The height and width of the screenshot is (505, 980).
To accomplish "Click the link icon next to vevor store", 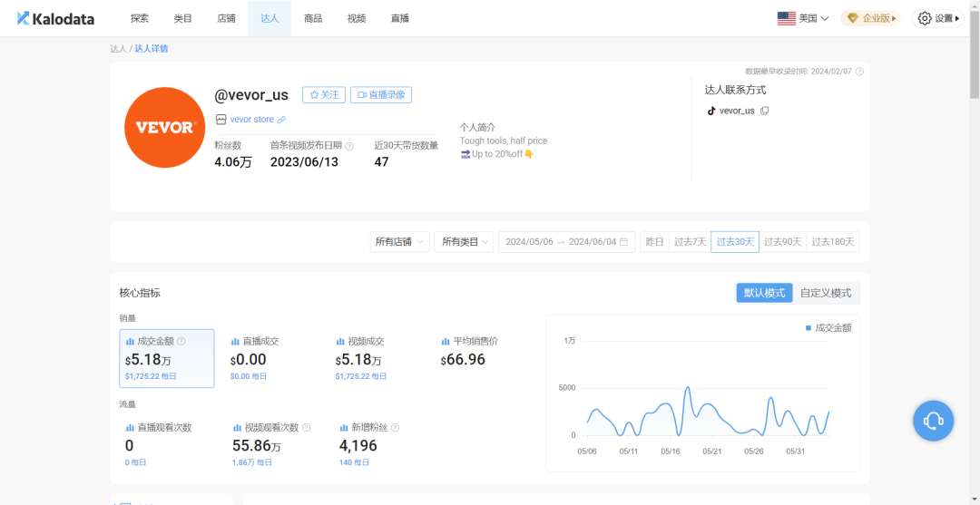I will pos(281,120).
